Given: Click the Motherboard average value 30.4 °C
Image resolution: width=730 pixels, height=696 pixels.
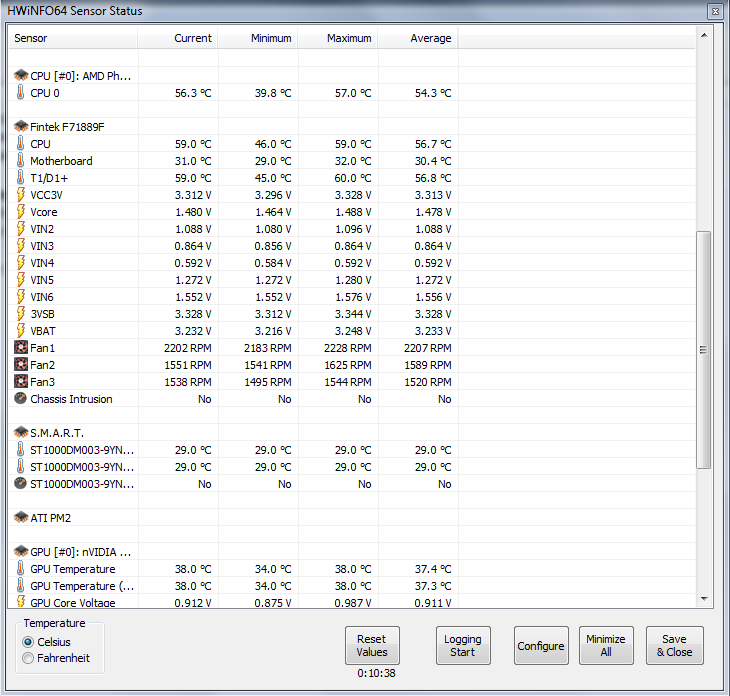Looking at the screenshot, I should click(433, 161).
